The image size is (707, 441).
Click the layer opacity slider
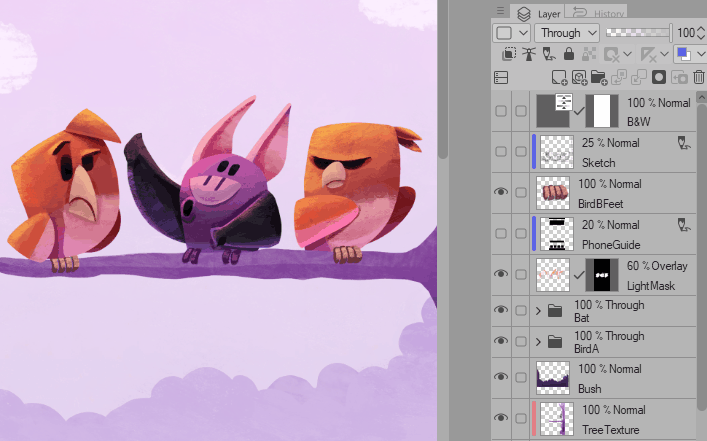tap(641, 32)
